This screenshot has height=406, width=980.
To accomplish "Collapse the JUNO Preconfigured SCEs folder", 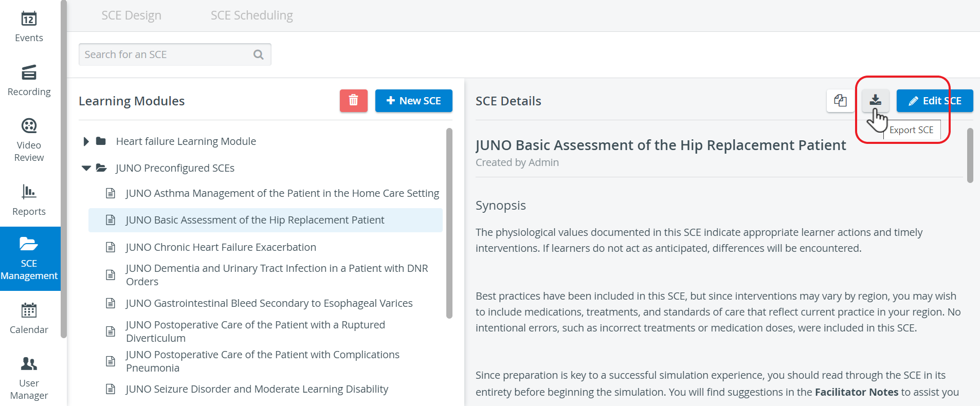I will [86, 168].
